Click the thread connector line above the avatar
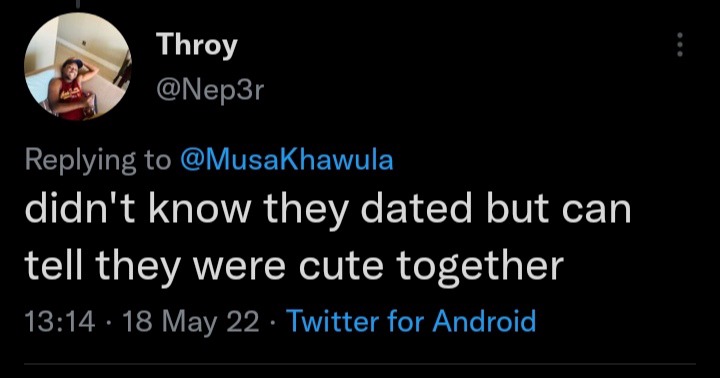 pos(77,4)
